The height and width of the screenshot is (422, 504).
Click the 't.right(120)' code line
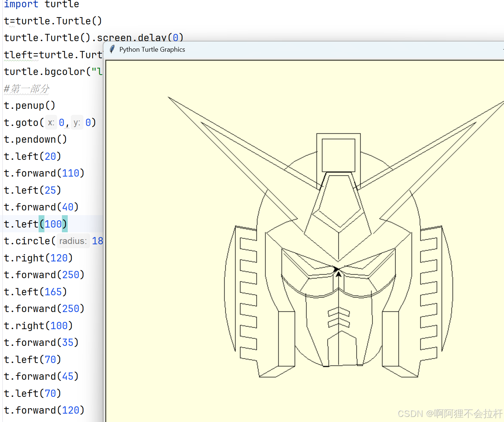click(x=38, y=258)
